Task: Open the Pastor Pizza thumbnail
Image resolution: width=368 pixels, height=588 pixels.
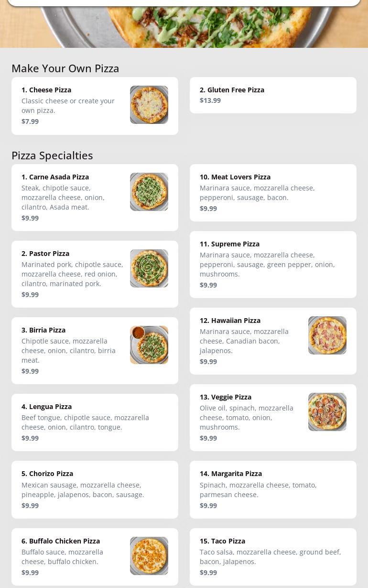Action: (x=149, y=268)
